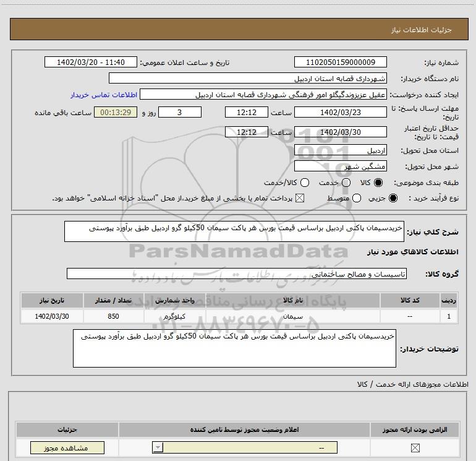
Task: Click the جزئیات اطلاعات نیاز page title
Action: coord(422,30)
